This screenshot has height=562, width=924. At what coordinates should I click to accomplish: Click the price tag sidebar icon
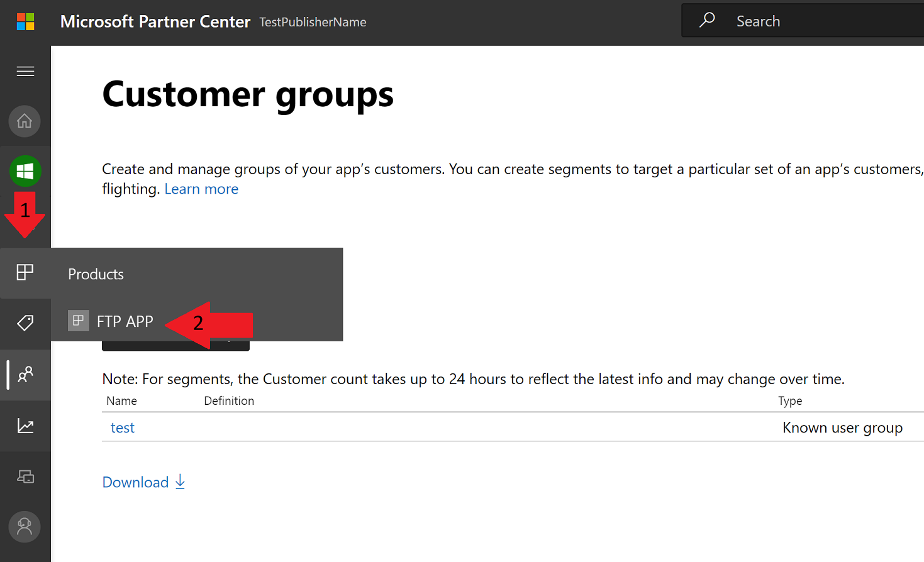(25, 323)
